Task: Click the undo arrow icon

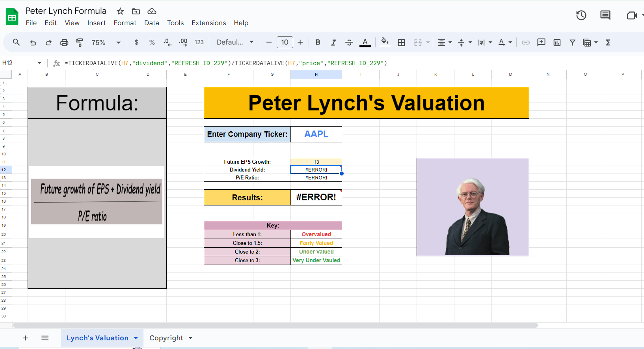Action: click(x=33, y=43)
